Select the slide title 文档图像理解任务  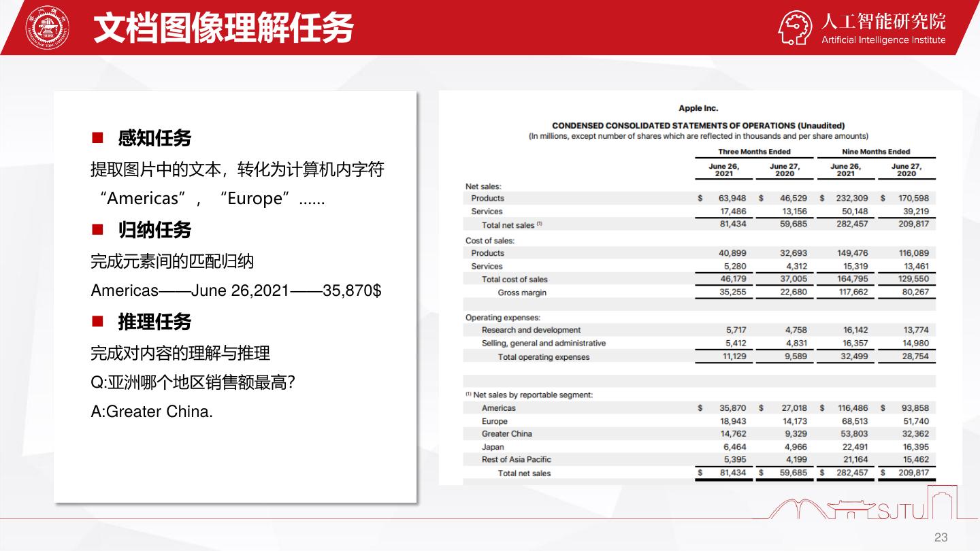pos(224,28)
